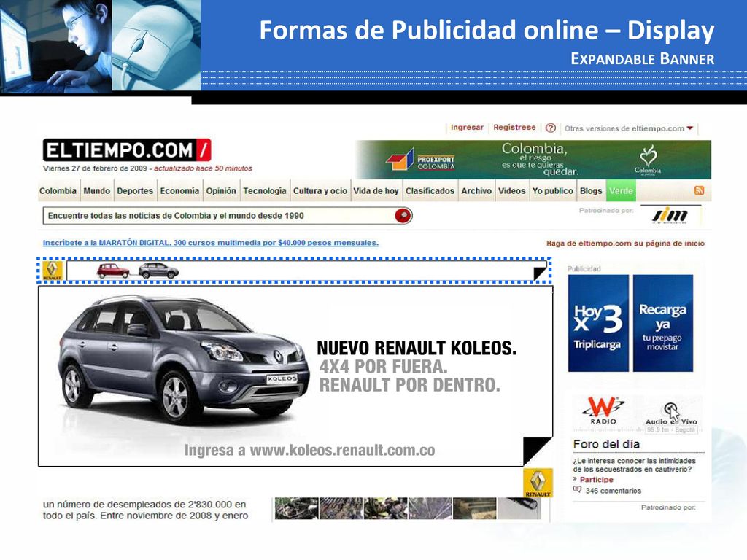Screen dimensions: 747x560
Task: Click Audio en Vivo link
Action: pos(671,421)
